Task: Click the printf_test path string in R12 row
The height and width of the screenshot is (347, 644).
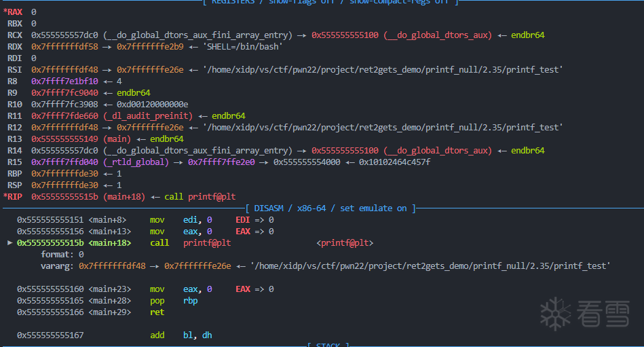Action: tap(383, 127)
